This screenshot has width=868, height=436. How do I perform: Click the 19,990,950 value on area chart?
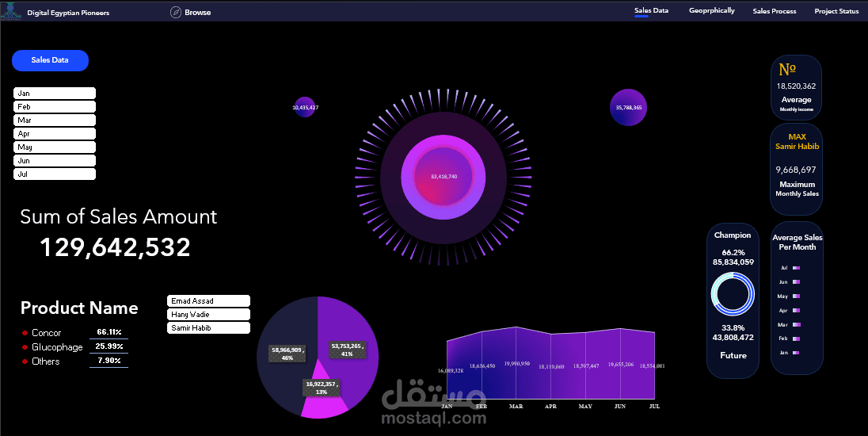[517, 364]
